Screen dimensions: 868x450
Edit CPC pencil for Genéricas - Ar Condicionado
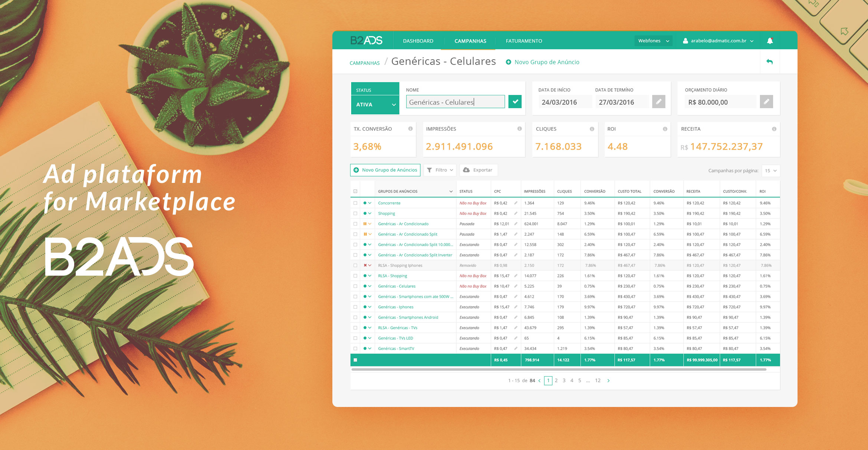click(516, 224)
